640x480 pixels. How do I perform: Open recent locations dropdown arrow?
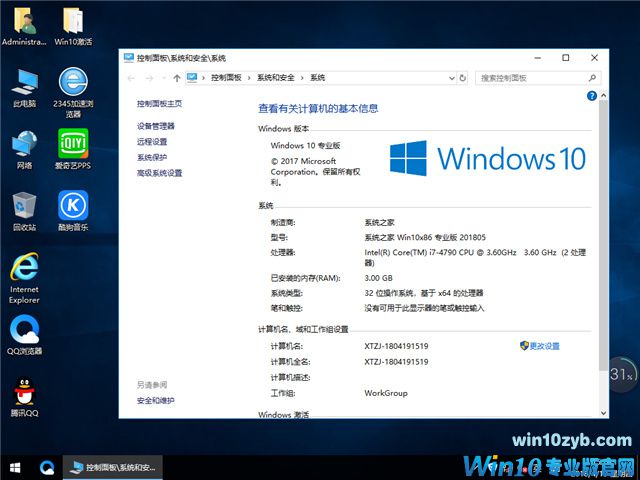click(x=164, y=78)
